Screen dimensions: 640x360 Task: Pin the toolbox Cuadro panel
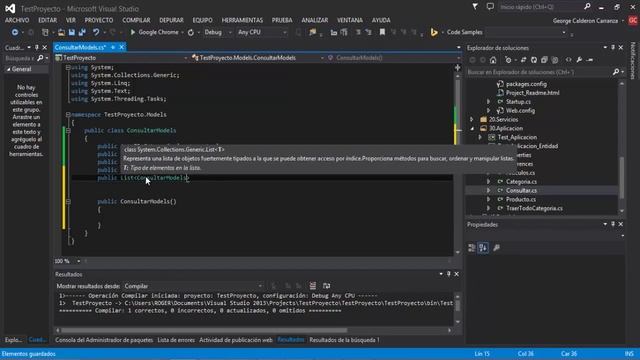[36, 48]
